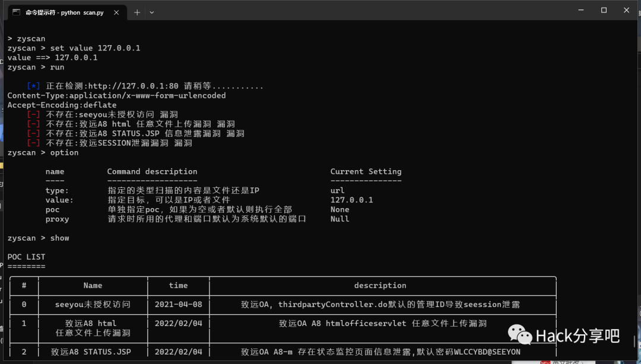Click the 'seeyou未授权访问' name cell
Image resolution: width=641 pixels, height=364 pixels.
pos(93,304)
